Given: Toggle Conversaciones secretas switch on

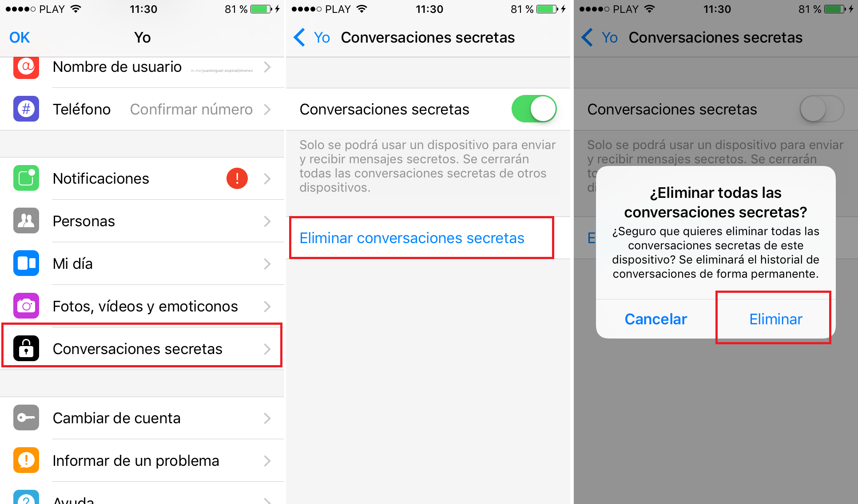Looking at the screenshot, I should (540, 109).
